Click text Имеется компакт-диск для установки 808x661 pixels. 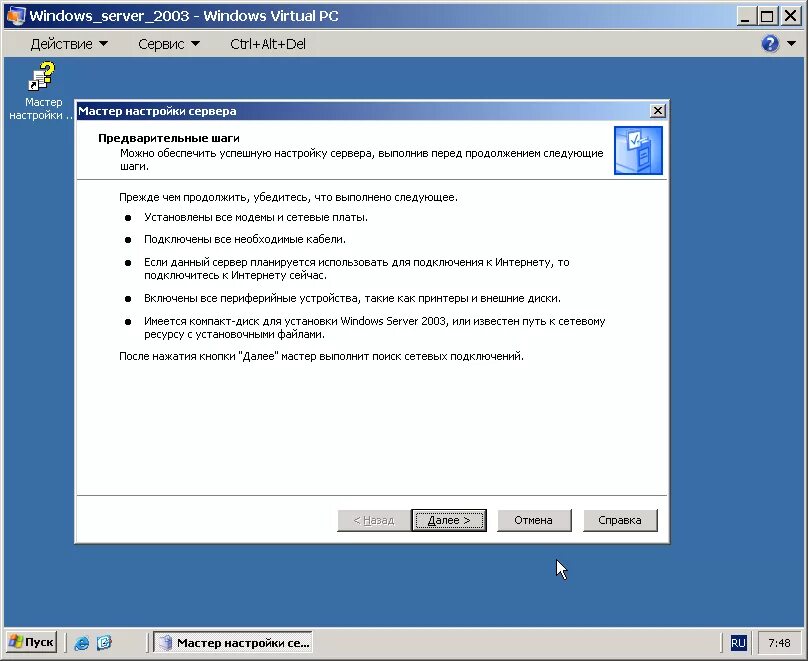pos(375,328)
